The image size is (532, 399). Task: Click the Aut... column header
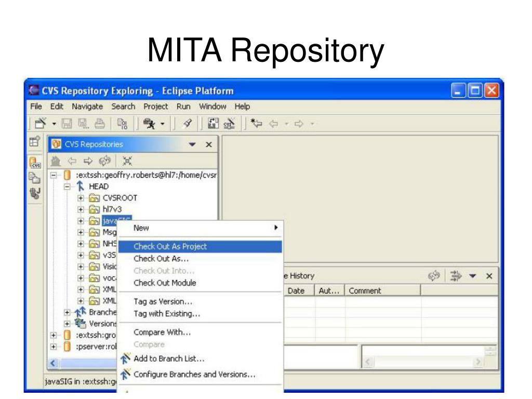click(x=329, y=291)
